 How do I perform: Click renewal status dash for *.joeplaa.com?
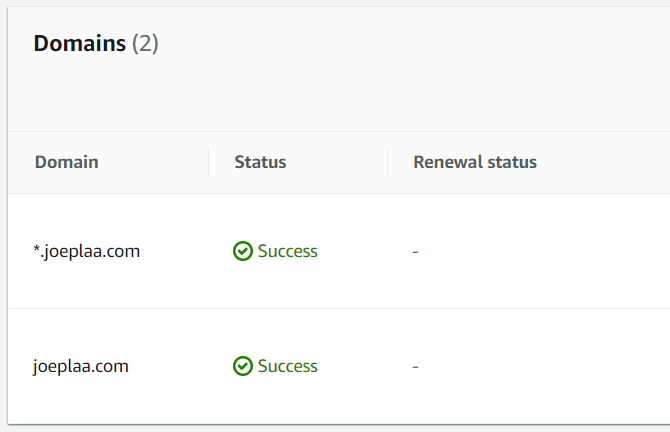coord(415,252)
